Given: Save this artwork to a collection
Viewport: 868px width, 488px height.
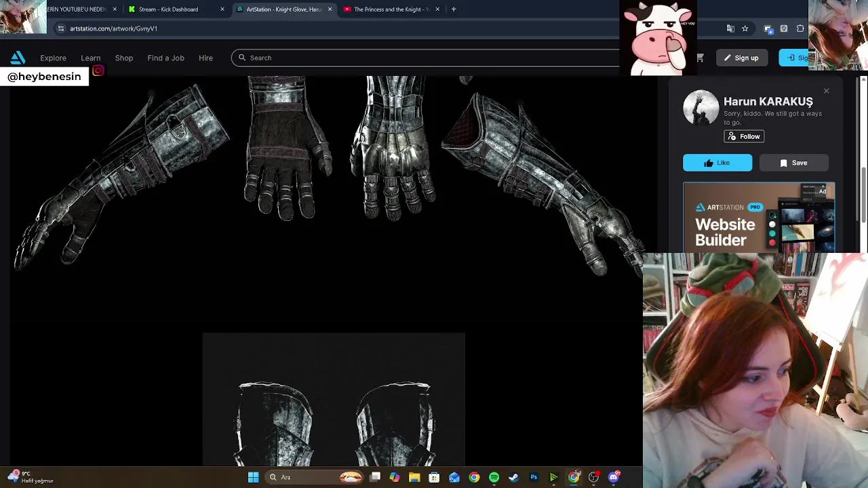Looking at the screenshot, I should coord(793,163).
